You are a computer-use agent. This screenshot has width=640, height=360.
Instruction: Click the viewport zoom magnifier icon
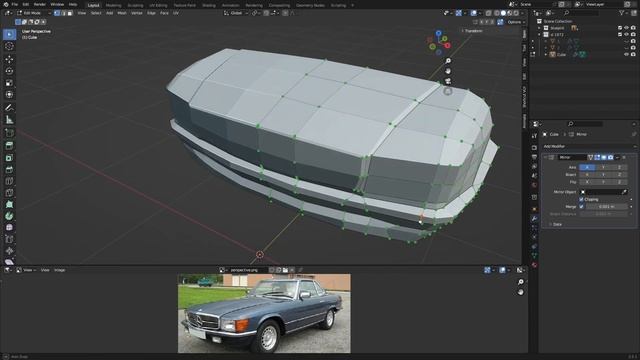pyautogui.click(x=448, y=61)
